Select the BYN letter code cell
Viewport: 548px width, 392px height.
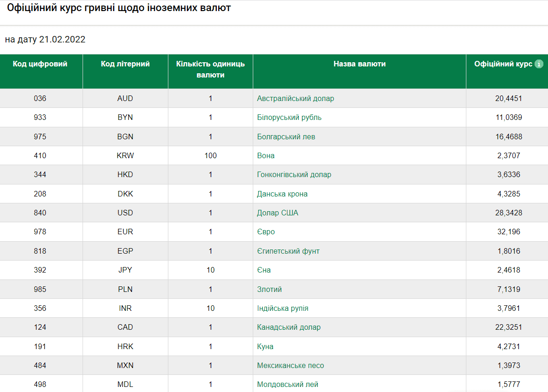(125, 118)
